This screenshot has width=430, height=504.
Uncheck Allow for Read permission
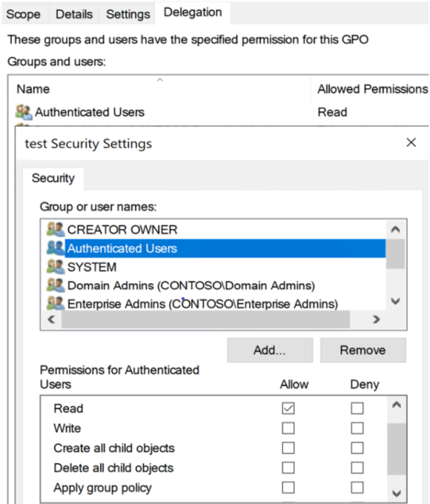click(288, 408)
